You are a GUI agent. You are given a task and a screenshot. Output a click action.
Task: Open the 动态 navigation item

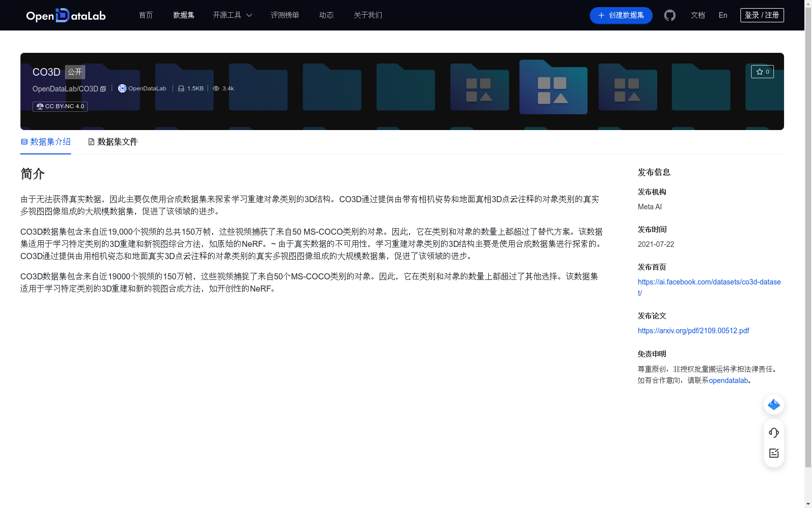tap(326, 15)
